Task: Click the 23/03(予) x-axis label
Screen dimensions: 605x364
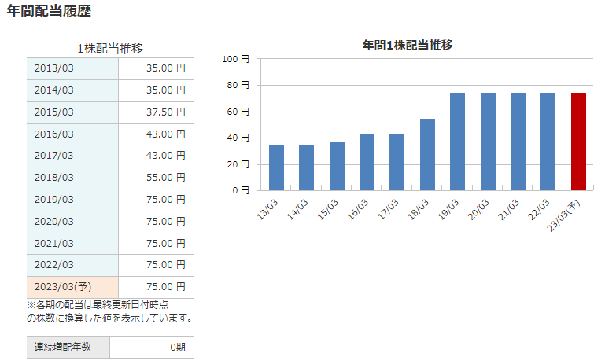Action: click(564, 215)
